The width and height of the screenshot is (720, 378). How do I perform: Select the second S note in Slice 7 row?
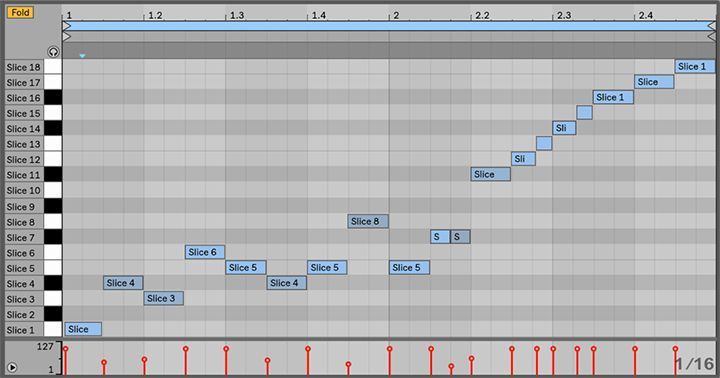[460, 237]
